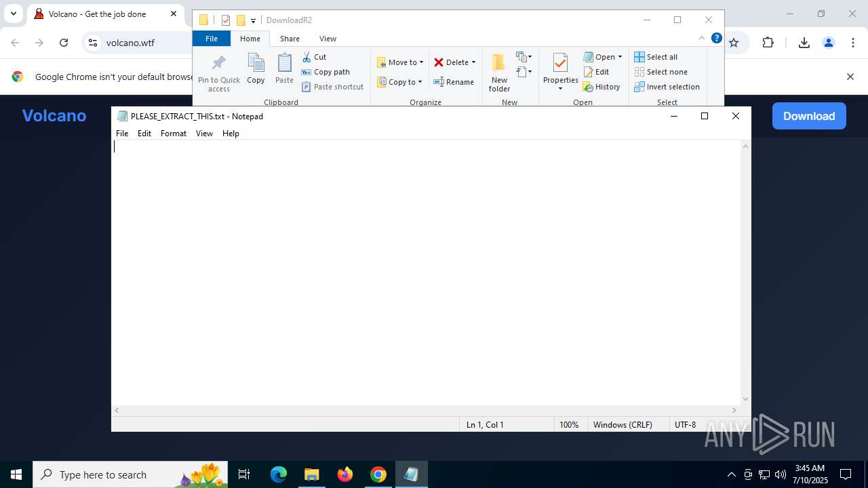Switch to Explorer Share tab
The height and width of the screenshot is (488, 868).
coord(290,39)
